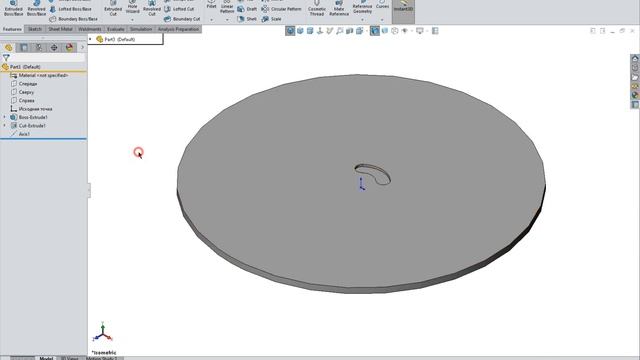Open the Reference Geometry menu
This screenshot has width=640, height=360.
point(362,7)
